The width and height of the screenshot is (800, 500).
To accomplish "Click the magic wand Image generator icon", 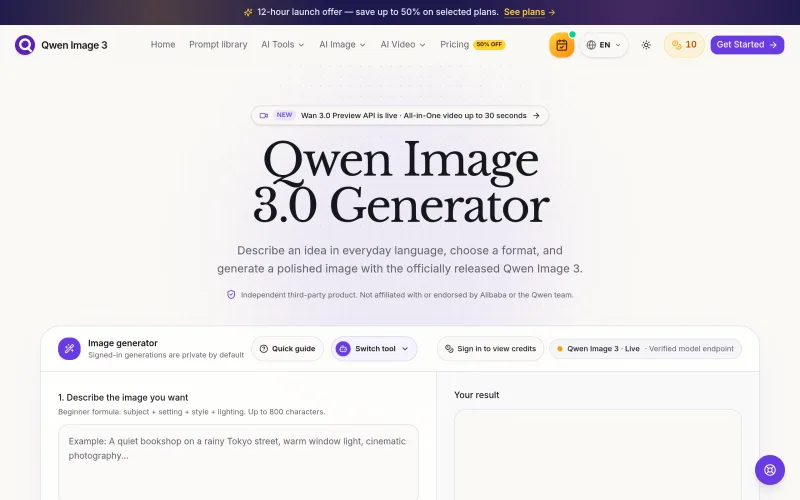I will coord(69,349).
